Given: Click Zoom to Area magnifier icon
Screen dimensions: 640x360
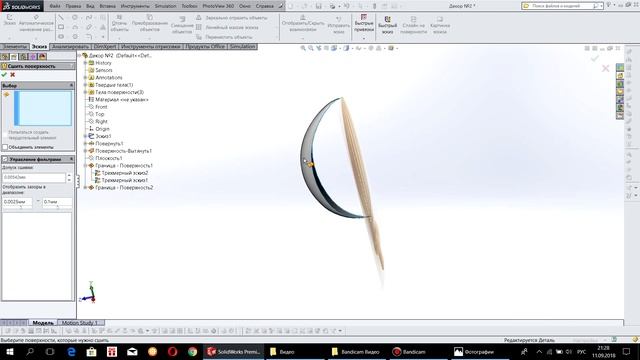Looking at the screenshot, I should click(311, 48).
